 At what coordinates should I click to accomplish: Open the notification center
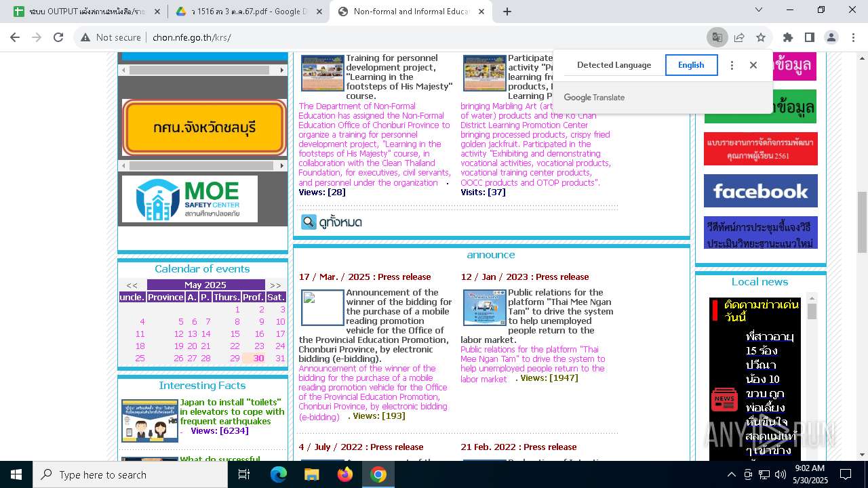tap(846, 474)
